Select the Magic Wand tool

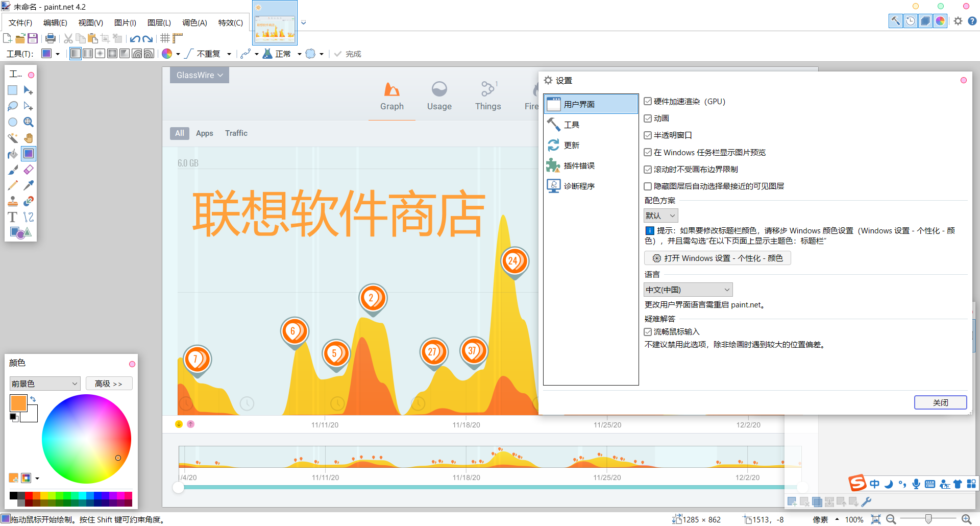coord(13,138)
